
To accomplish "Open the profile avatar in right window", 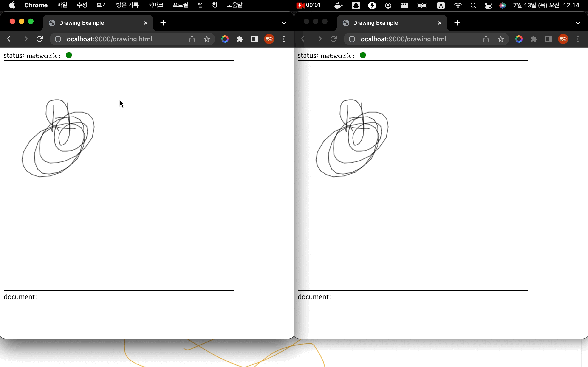I will (563, 39).
